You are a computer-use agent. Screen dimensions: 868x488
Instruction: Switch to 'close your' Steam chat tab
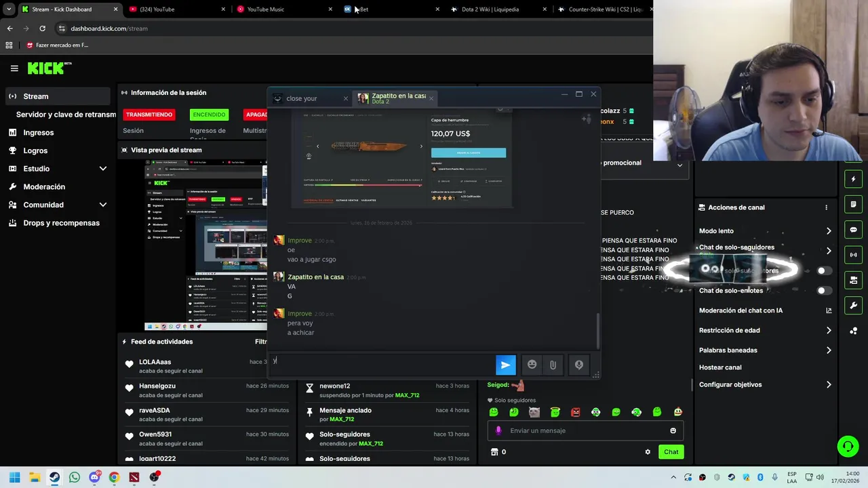311,98
